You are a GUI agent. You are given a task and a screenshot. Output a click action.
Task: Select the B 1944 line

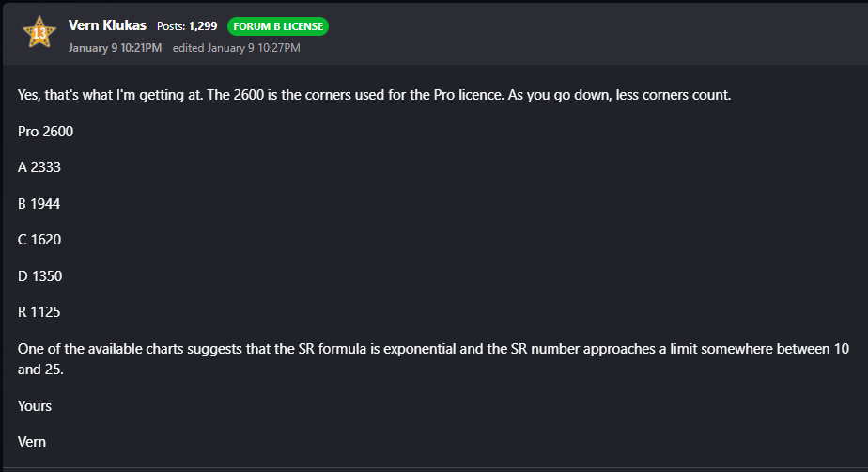pyautogui.click(x=39, y=204)
